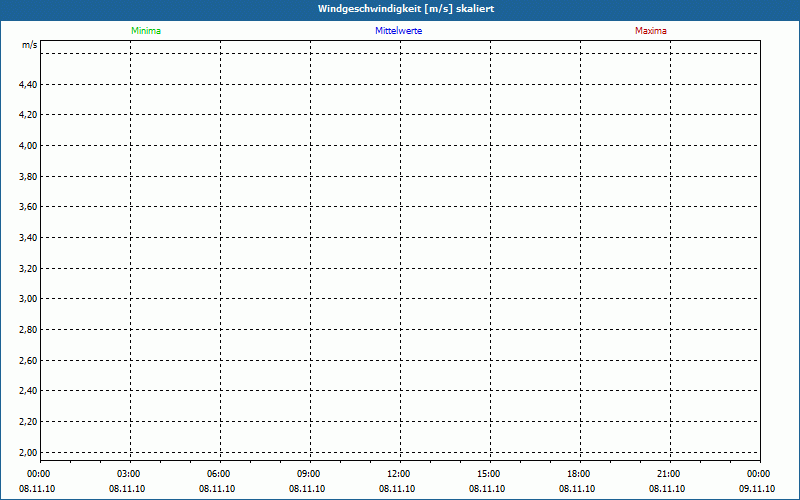Pick the 3,60 y-axis tick label
Screen dimensions: 800x500
tap(28, 207)
